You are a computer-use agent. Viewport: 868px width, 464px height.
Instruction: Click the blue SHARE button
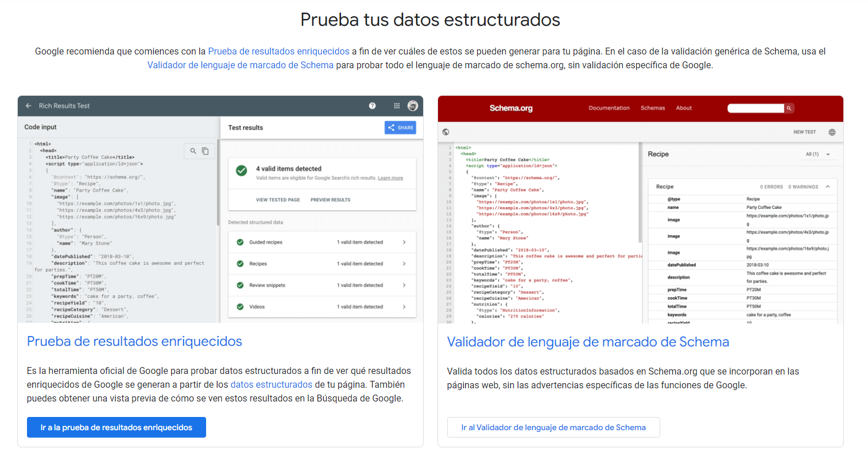(400, 128)
